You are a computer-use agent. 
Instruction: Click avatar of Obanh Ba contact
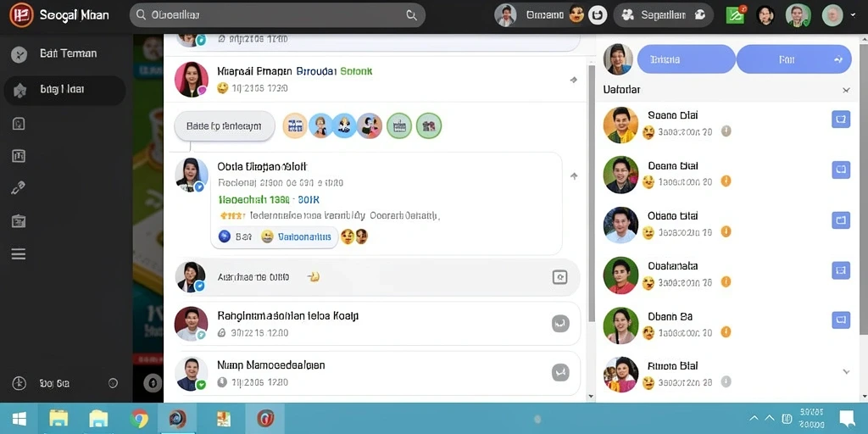click(620, 325)
